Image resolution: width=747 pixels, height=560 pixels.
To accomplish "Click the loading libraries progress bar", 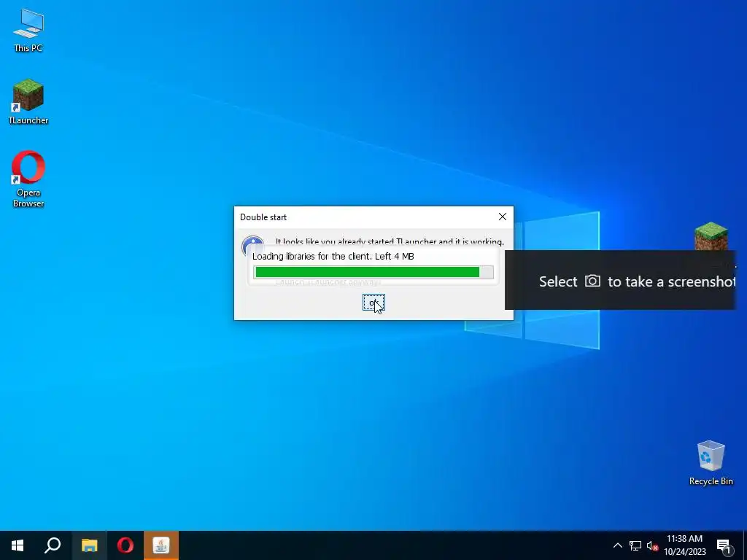I will tap(373, 272).
